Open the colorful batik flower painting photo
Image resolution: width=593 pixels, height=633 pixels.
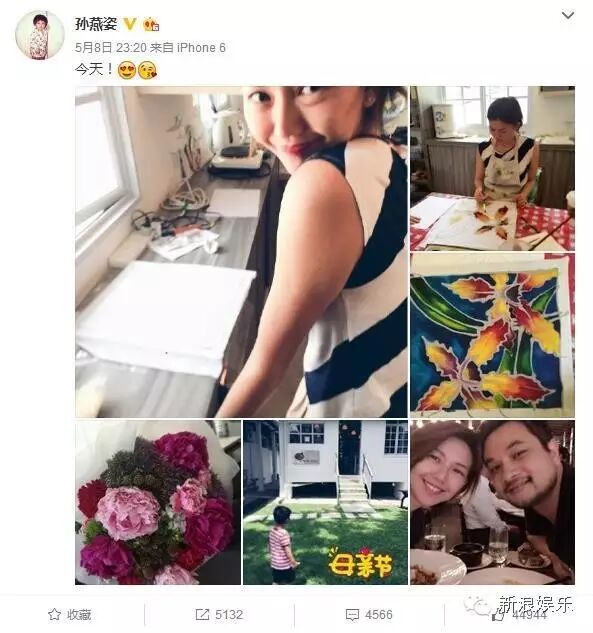[x=492, y=335]
